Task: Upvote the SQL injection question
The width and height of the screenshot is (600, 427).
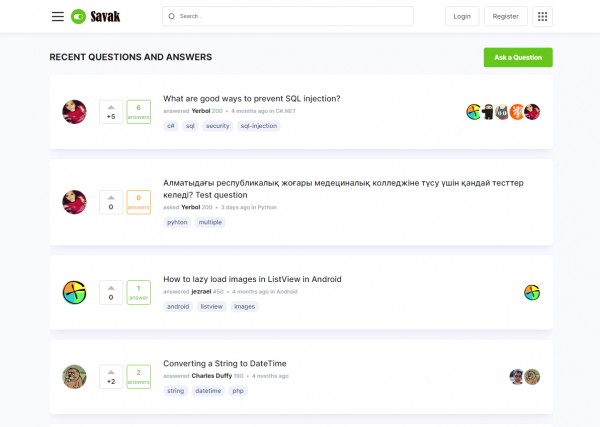Action: pos(111,106)
